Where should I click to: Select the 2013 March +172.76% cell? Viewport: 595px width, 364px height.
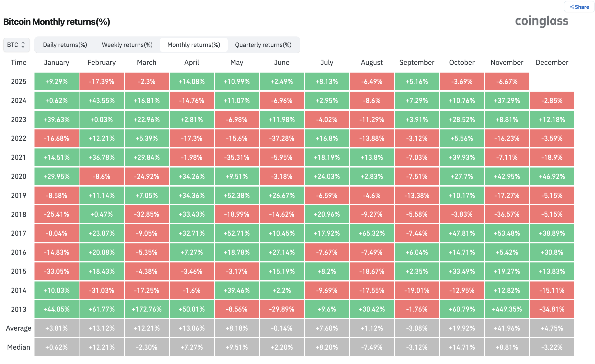[x=147, y=309]
